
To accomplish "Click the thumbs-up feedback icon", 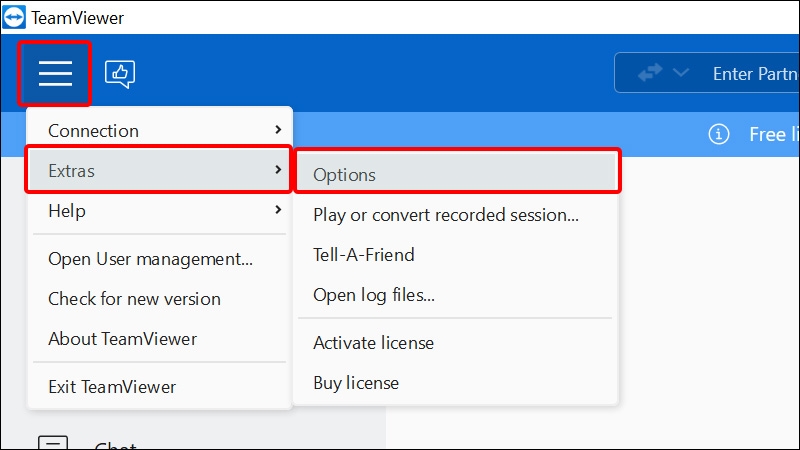I will point(120,74).
